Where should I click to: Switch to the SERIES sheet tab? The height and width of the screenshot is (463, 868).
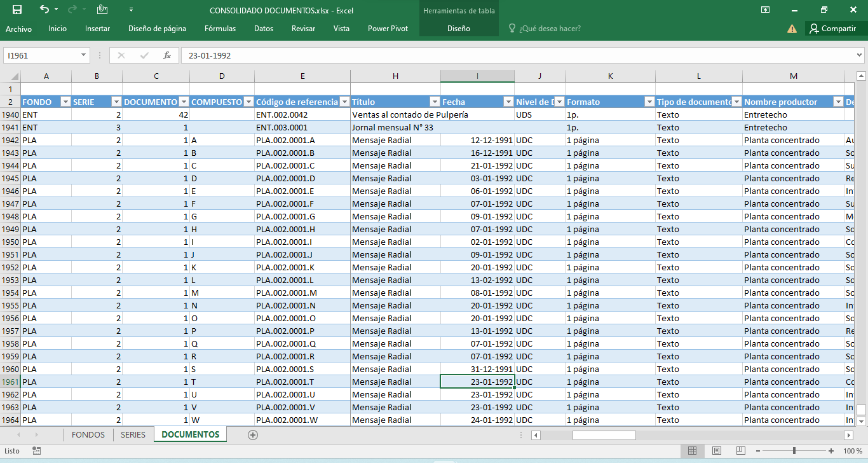(x=133, y=435)
